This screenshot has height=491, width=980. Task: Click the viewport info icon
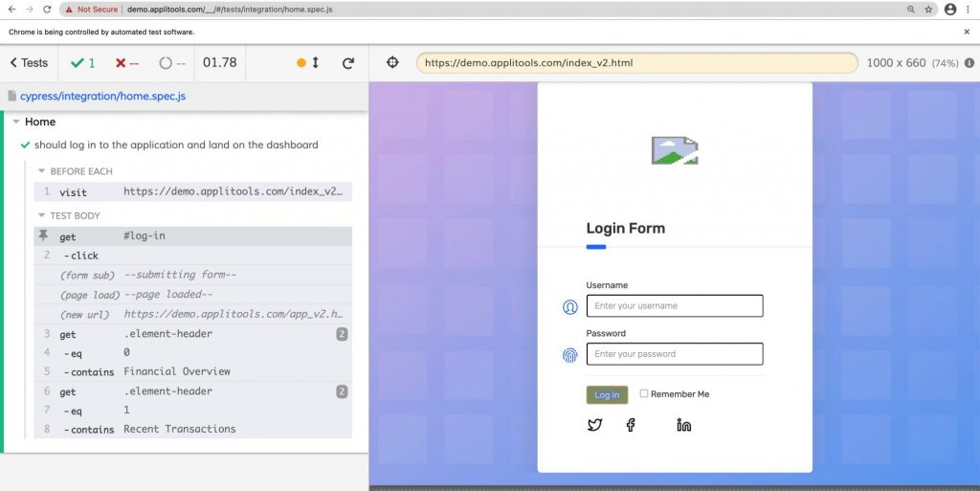pyautogui.click(x=969, y=63)
